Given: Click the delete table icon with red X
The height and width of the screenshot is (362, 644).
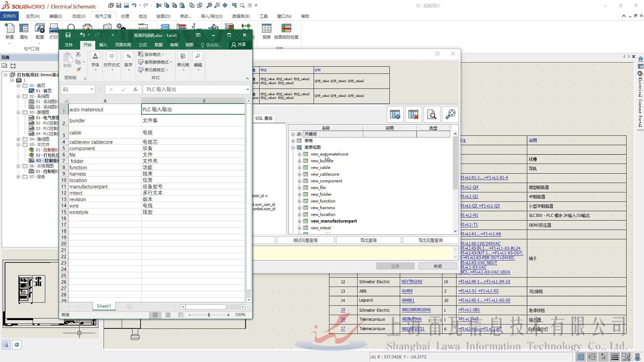Looking at the screenshot, I should 413,115.
